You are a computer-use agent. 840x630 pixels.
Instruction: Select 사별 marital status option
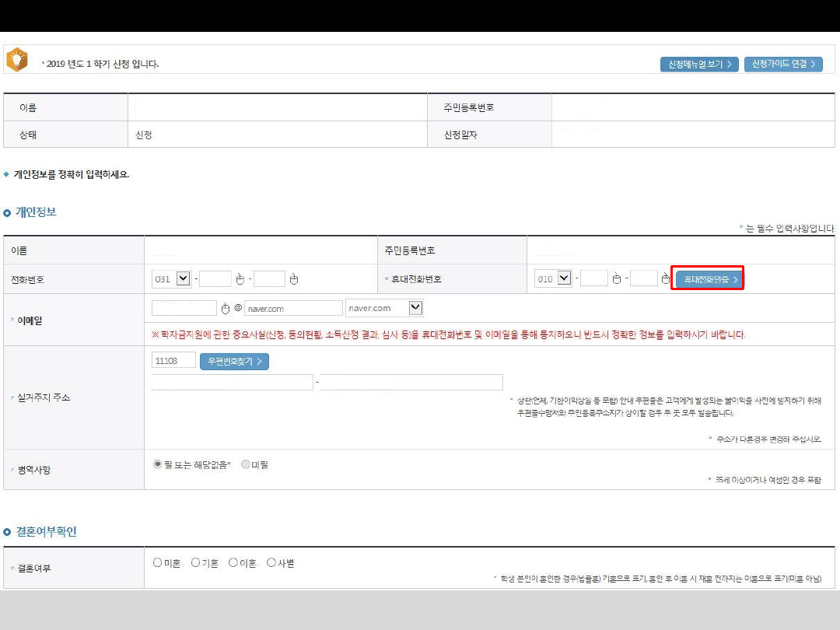[x=271, y=562]
